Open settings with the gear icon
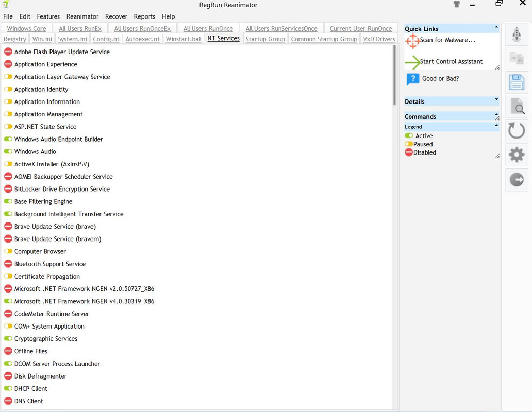532x412 pixels. (x=517, y=155)
